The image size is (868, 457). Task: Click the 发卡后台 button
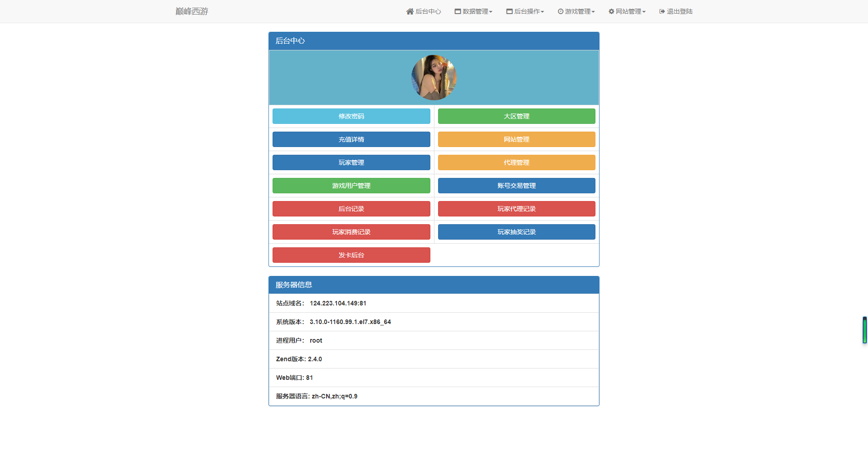click(x=351, y=255)
